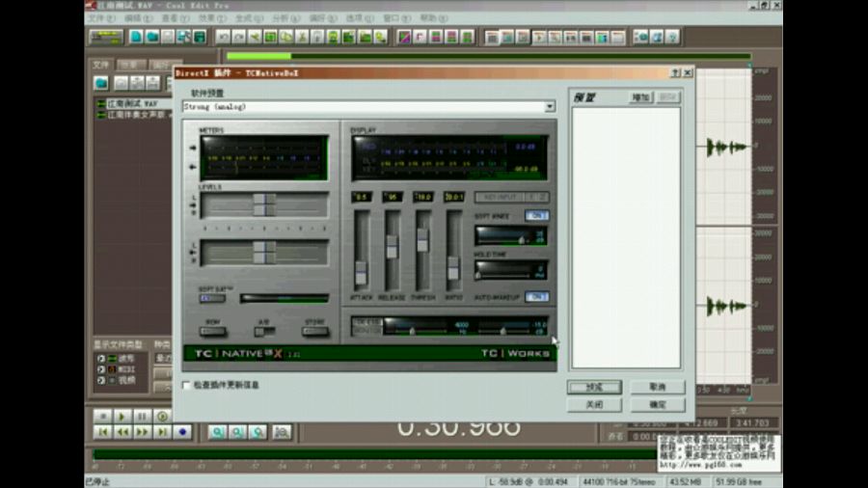Viewport: 868px width, 488px height.
Task: Open the 文件 menu
Action: point(100,18)
